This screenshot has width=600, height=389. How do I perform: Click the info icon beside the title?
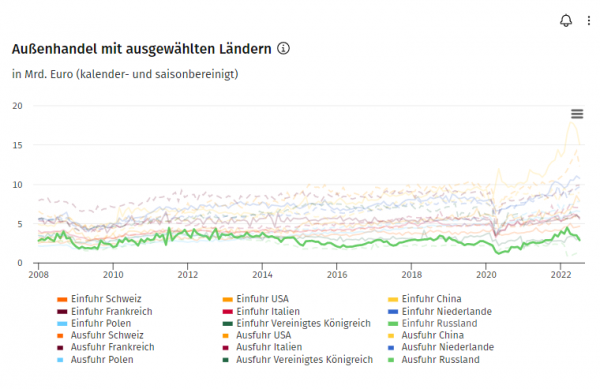tap(283, 49)
